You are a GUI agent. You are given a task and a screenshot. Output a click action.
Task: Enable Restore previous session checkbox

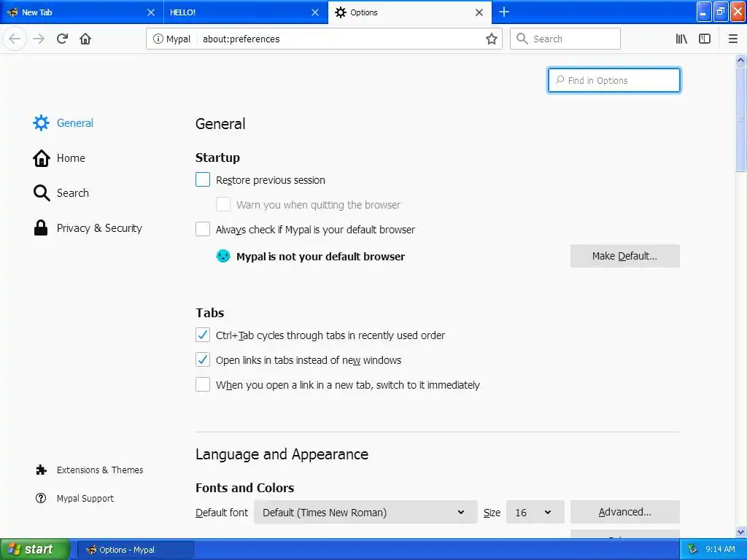click(x=203, y=179)
